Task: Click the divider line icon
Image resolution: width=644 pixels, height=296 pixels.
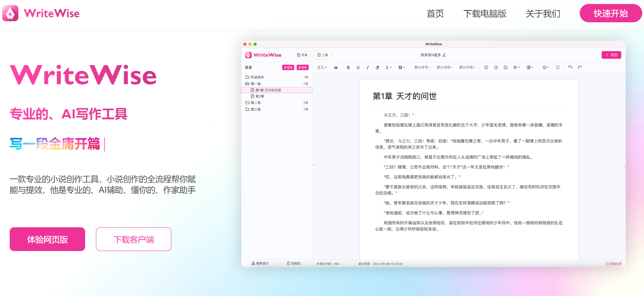Action: point(558,67)
